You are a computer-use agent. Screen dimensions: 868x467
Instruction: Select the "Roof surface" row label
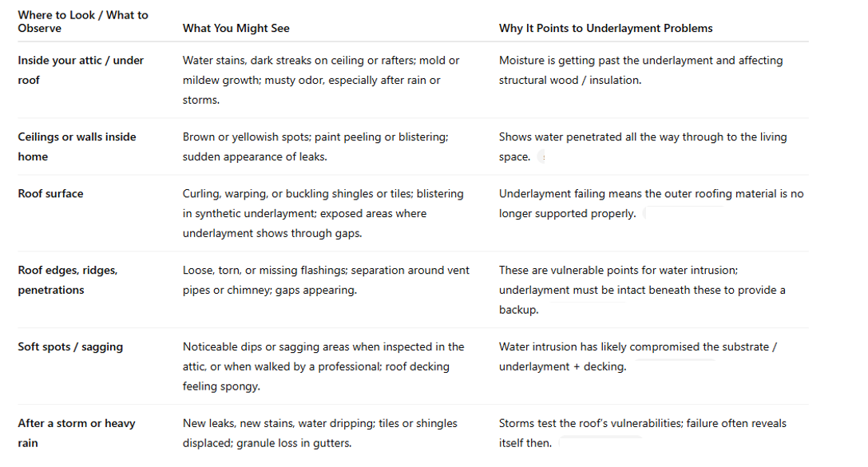click(x=50, y=194)
